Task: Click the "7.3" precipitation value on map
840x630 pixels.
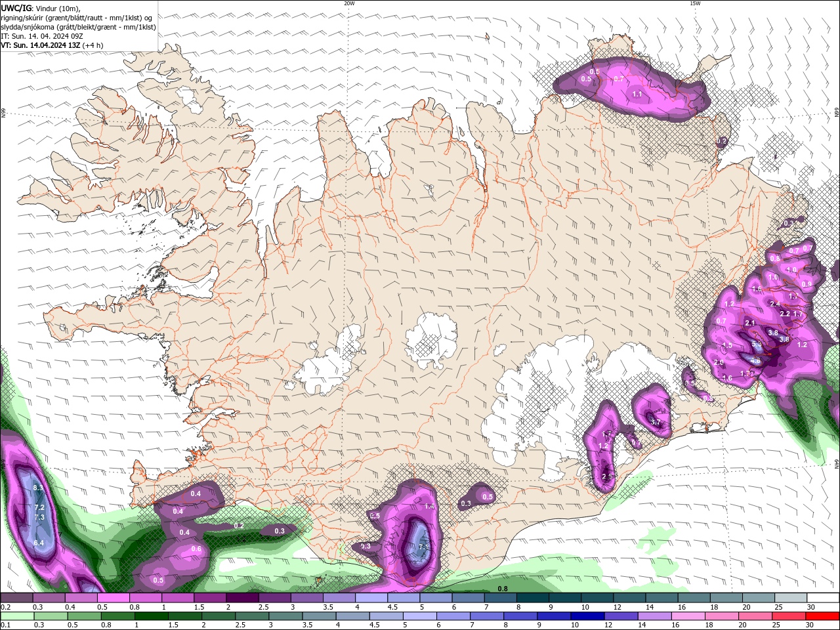Action: [x=39, y=517]
